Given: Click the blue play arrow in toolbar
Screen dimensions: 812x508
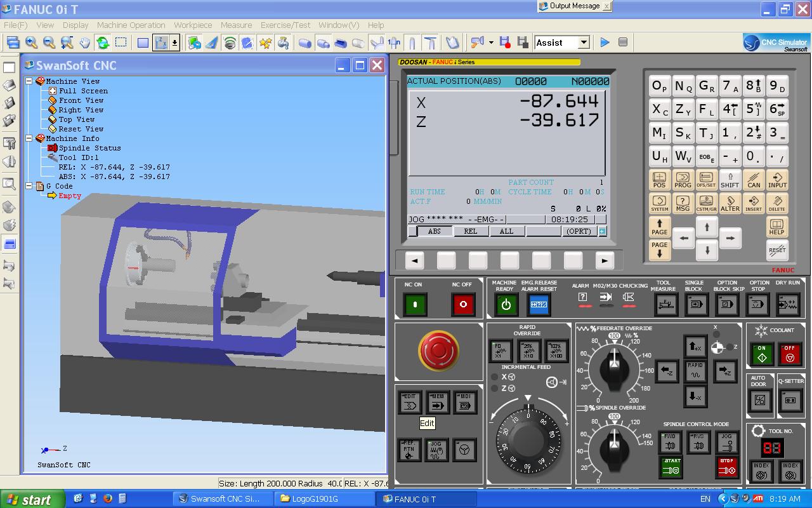Looking at the screenshot, I should [605, 42].
